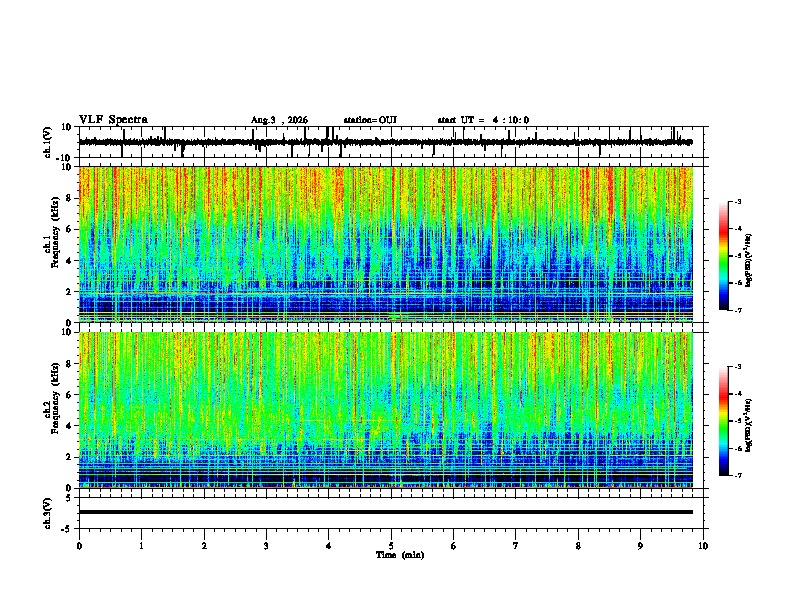
Task: Click the ch.2 colorbar "log(PSD)(V²/Hz)" label
Action: (748, 425)
